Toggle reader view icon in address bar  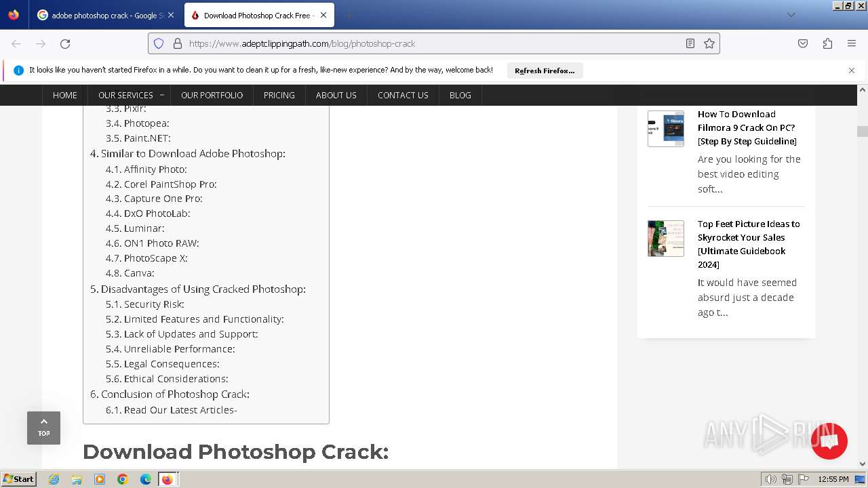tap(690, 43)
